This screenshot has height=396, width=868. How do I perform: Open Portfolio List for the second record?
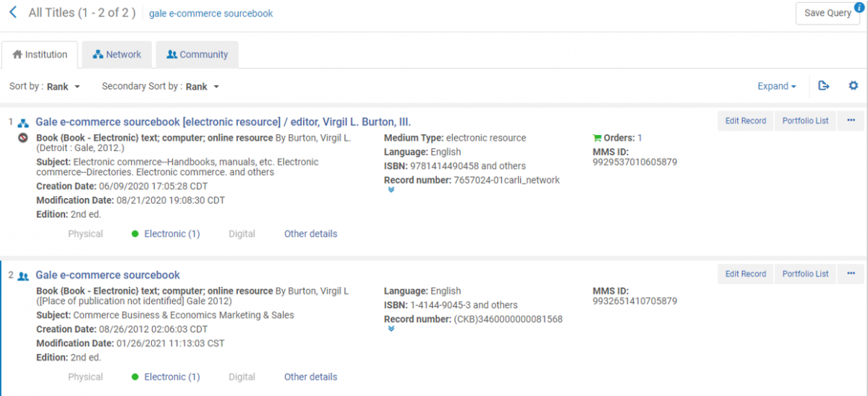(x=805, y=274)
